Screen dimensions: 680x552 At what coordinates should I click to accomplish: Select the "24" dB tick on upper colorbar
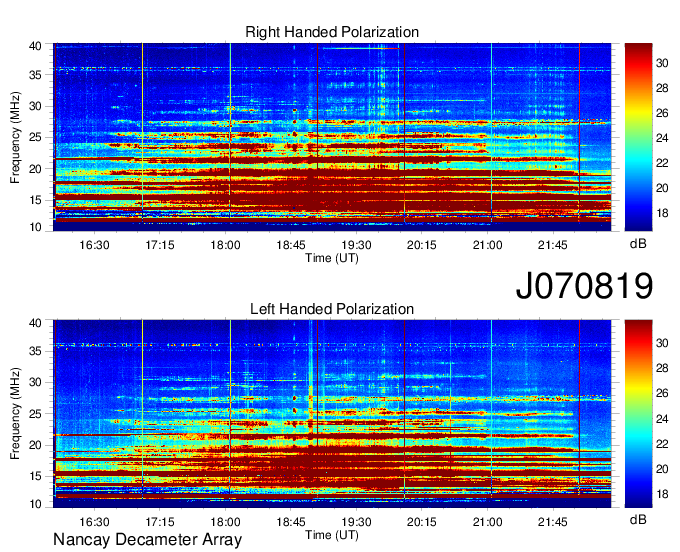point(662,138)
